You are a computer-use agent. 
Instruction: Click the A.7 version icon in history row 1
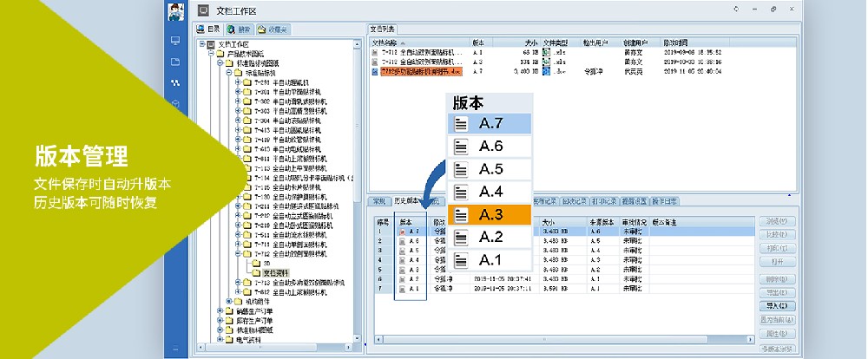pyautogui.click(x=402, y=232)
